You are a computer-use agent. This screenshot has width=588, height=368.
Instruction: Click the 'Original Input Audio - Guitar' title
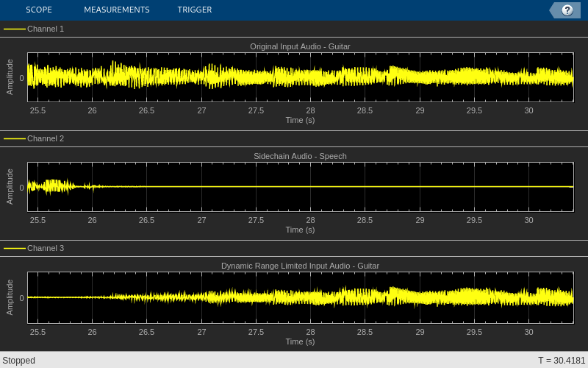coord(300,46)
